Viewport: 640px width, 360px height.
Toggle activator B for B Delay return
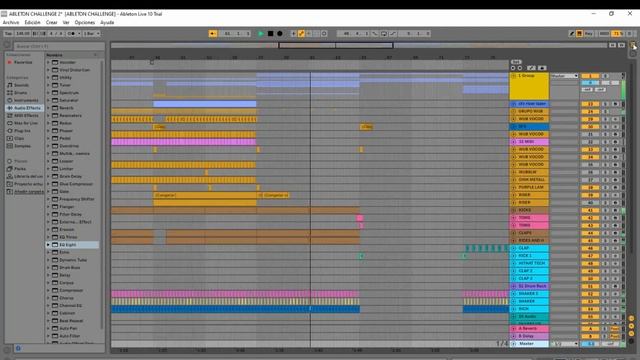(590, 336)
